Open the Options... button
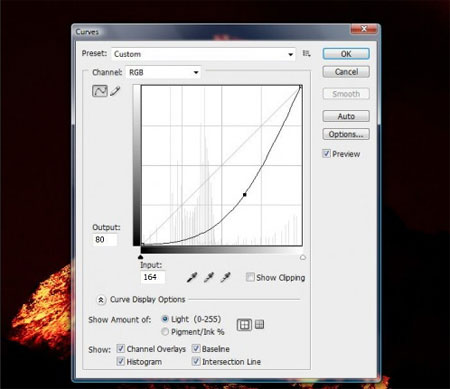 coord(346,134)
